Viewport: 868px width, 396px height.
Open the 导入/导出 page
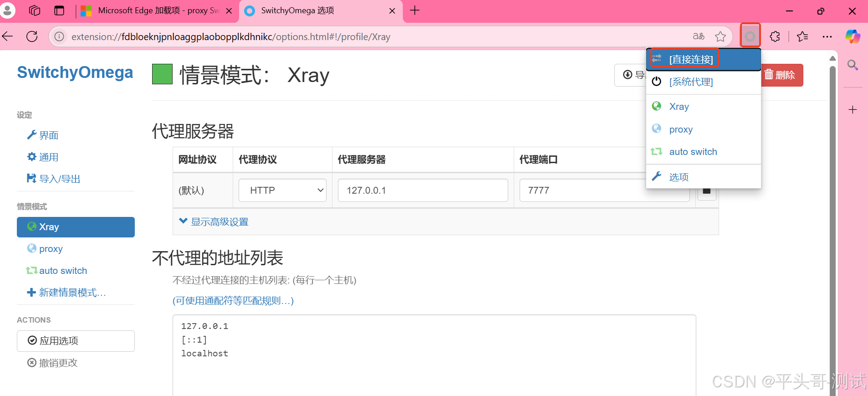[54, 179]
